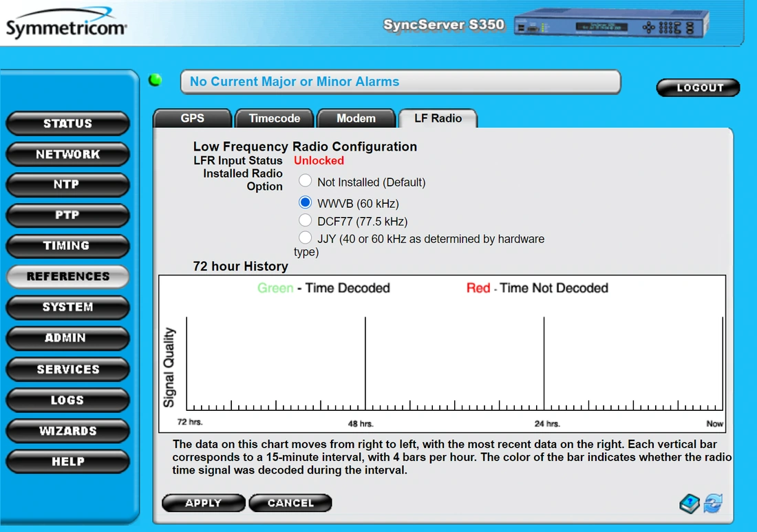Expand the NETWORK sidebar menu
Screen dimensions: 757x532
pyautogui.click(x=67, y=154)
